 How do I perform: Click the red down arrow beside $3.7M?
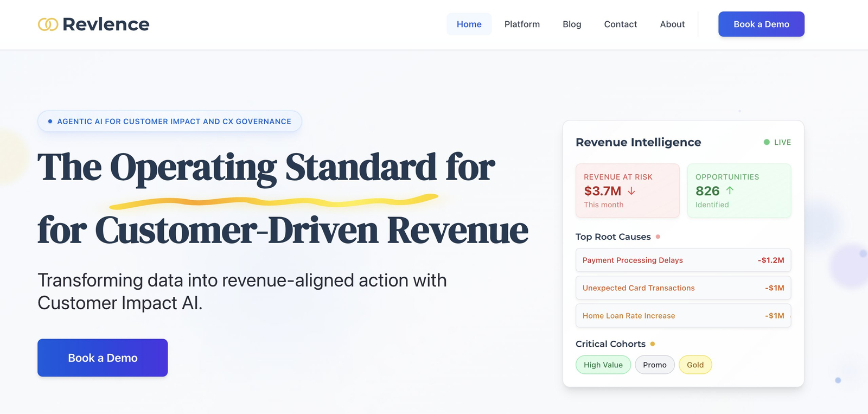(x=631, y=191)
